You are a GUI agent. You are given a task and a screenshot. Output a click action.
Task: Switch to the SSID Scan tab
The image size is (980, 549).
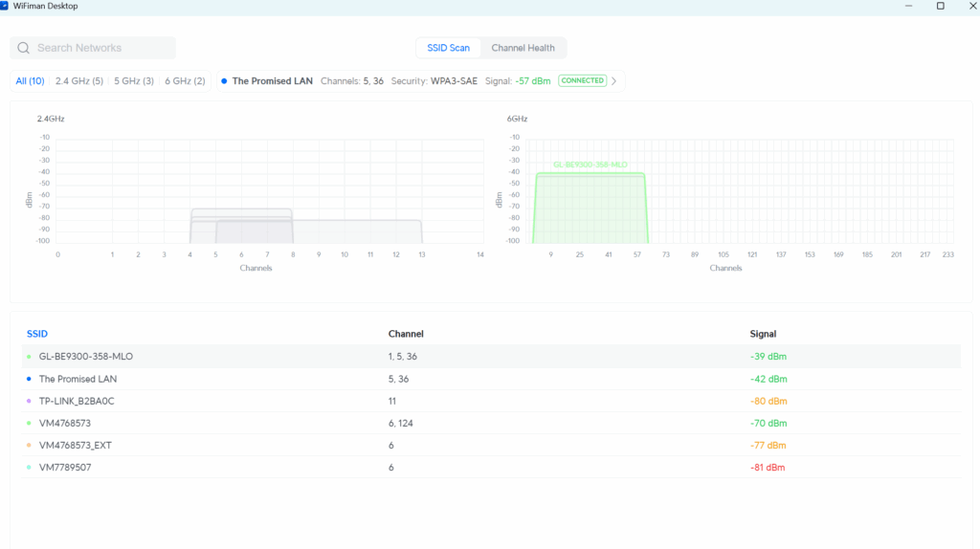pyautogui.click(x=448, y=48)
